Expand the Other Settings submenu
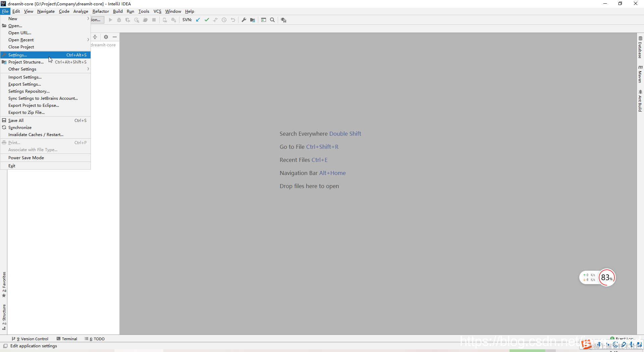This screenshot has width=644, height=352. [x=46, y=69]
